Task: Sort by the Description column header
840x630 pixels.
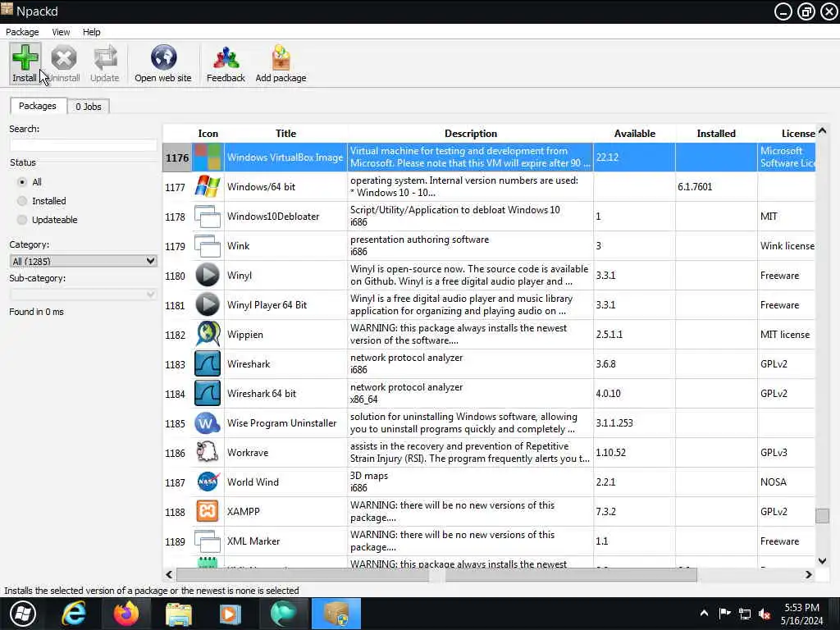Action: coord(470,134)
